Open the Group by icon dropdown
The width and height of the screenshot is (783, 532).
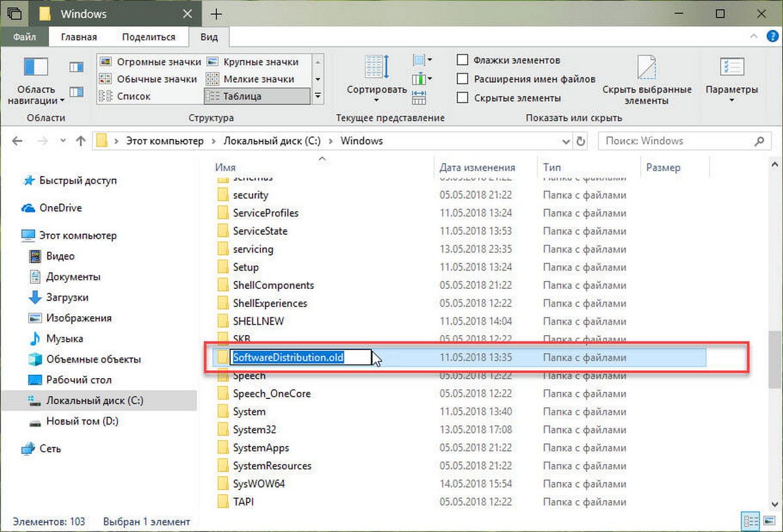[422, 61]
